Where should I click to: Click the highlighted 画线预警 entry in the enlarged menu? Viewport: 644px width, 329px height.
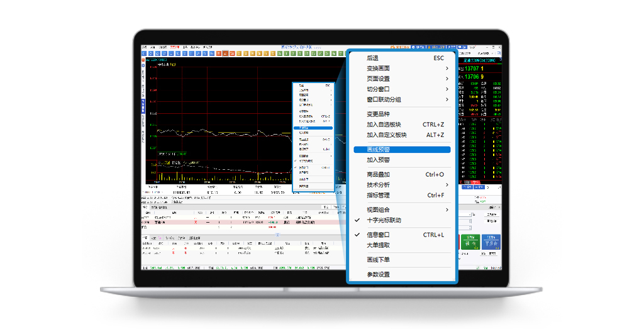[402, 150]
